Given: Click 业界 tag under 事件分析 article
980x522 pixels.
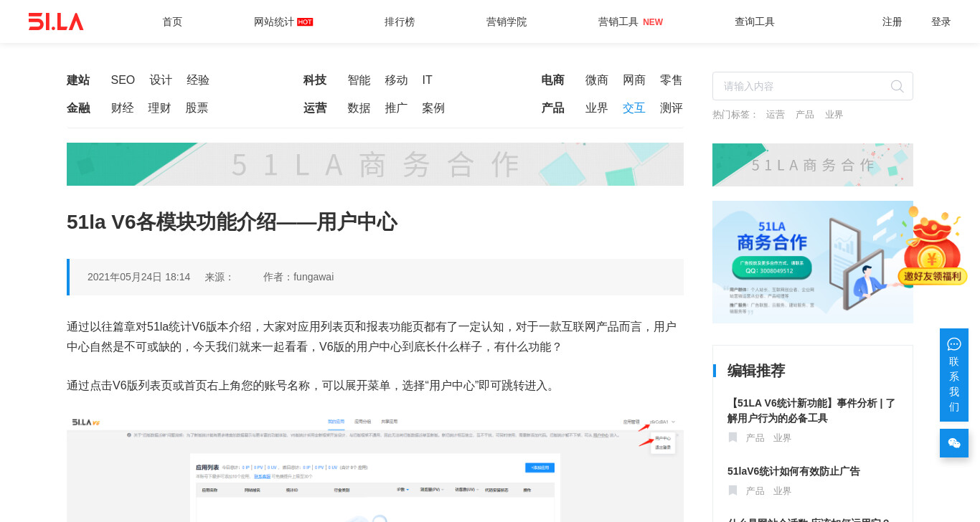Looking at the screenshot, I should point(782,438).
